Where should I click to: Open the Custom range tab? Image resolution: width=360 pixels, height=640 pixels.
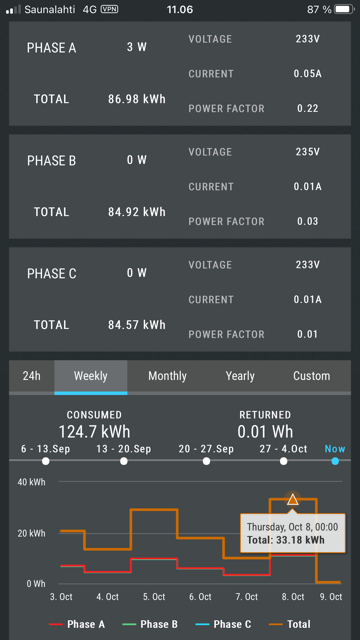coord(311,376)
